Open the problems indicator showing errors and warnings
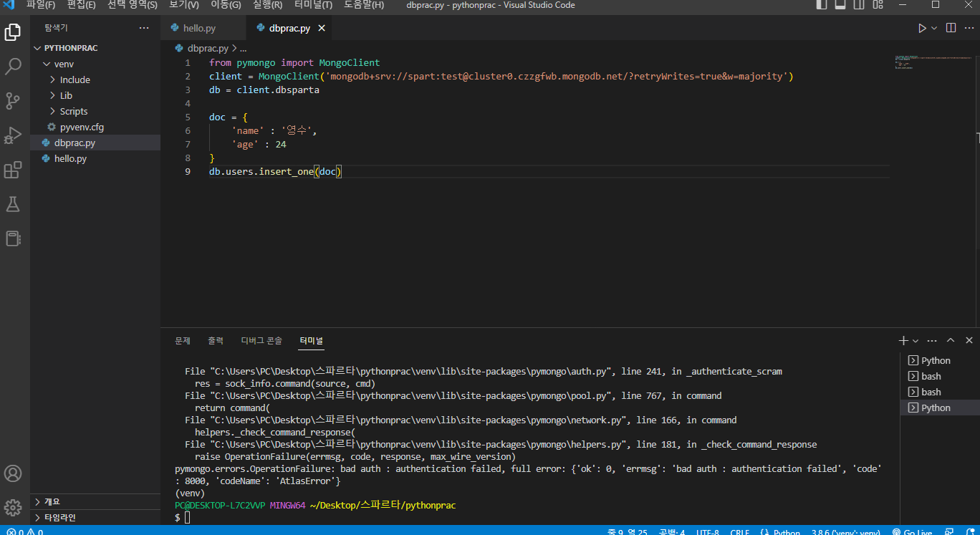Screen dimensions: 980x535 25,532
